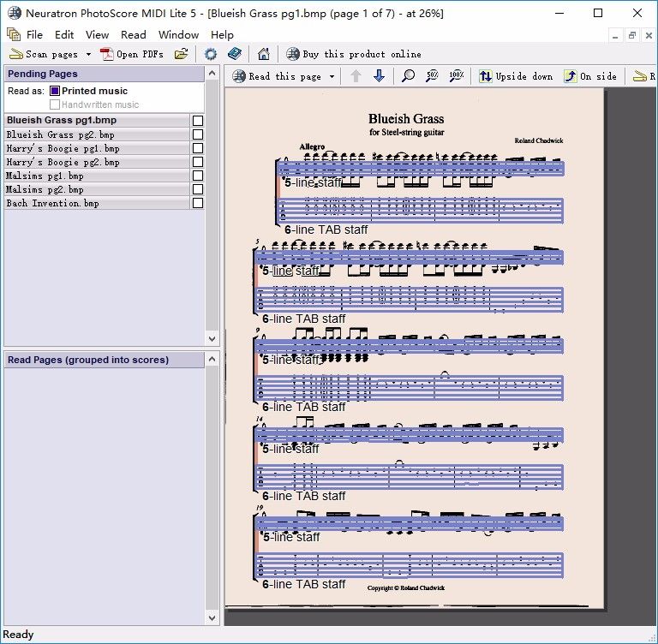
Task: Open the Read menu
Action: tap(134, 34)
